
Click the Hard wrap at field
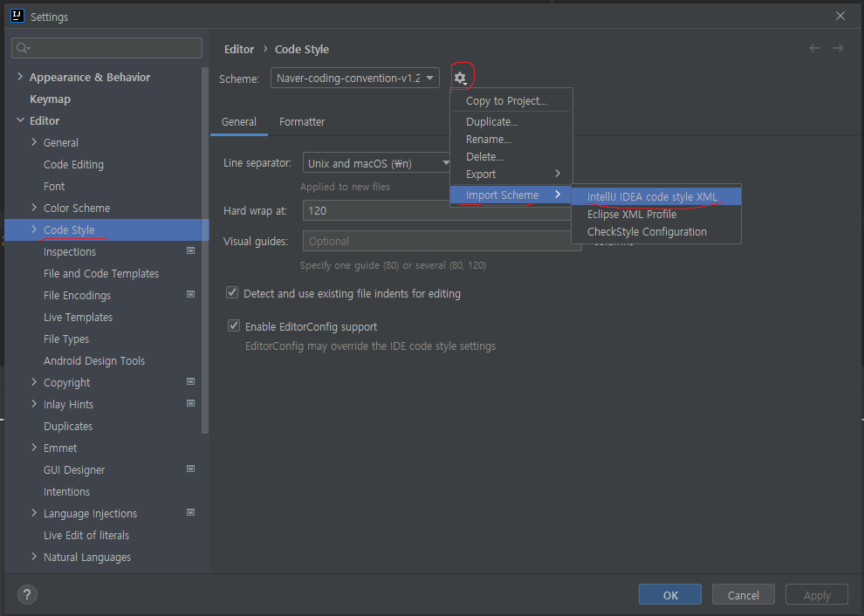[x=436, y=210]
